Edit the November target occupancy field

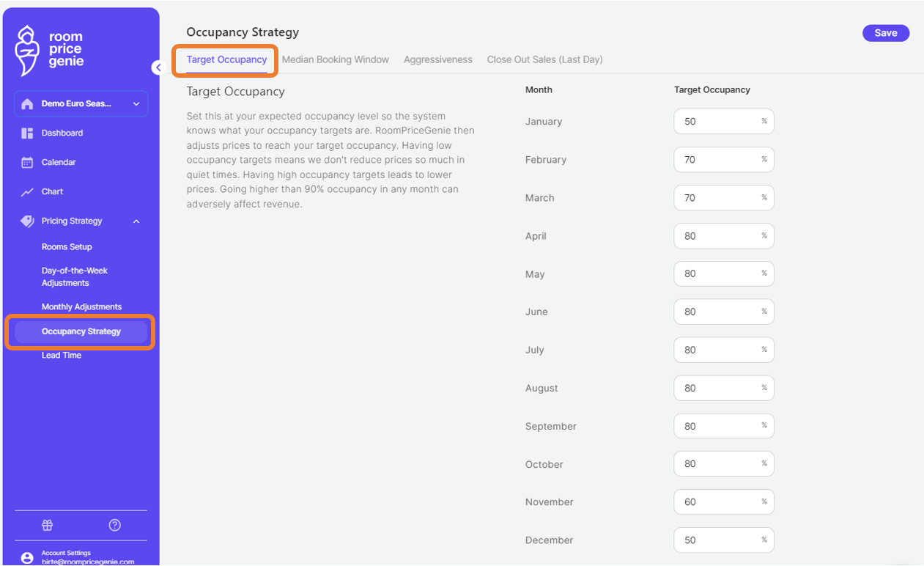pos(717,502)
